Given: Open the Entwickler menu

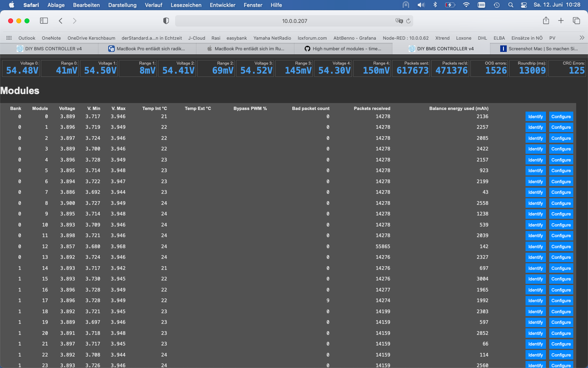Looking at the screenshot, I should pyautogui.click(x=223, y=5).
